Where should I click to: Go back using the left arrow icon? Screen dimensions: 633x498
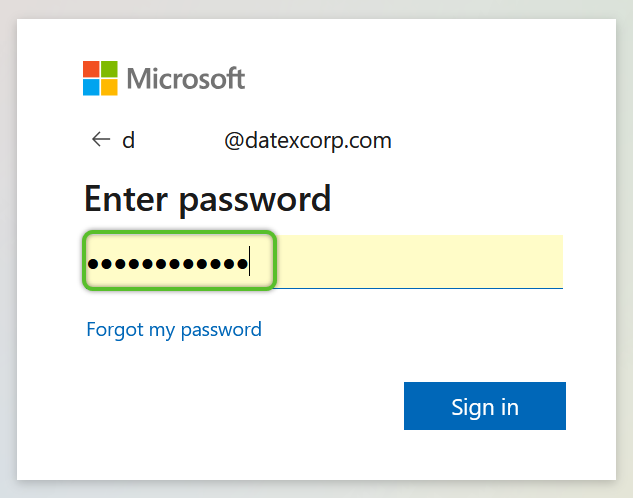pyautogui.click(x=101, y=140)
